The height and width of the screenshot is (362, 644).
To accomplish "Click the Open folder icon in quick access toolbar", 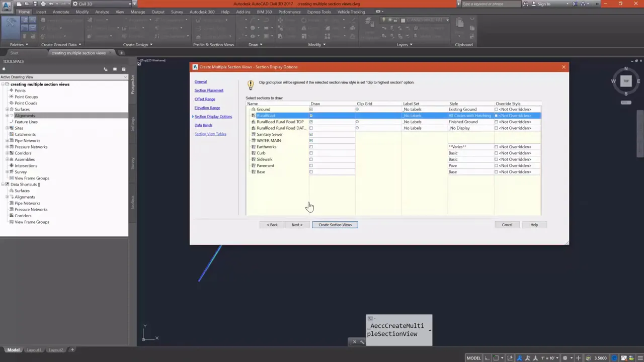I will 27,4.
